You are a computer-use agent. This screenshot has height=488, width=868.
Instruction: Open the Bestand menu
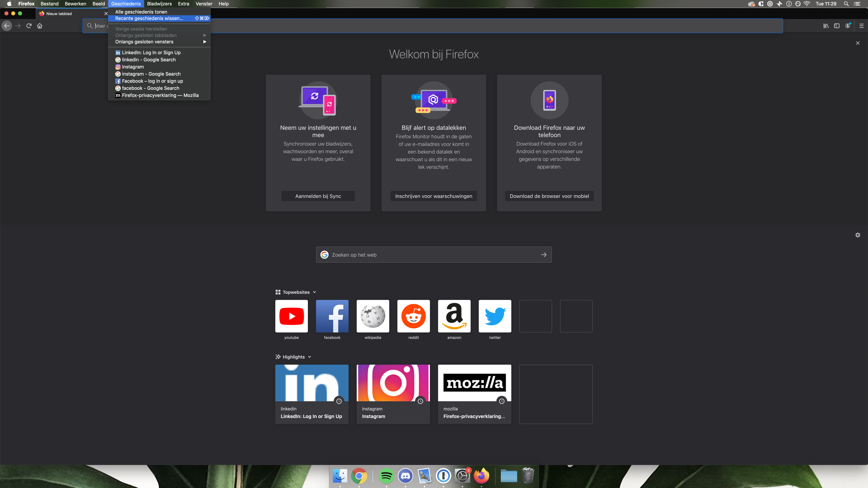[x=50, y=4]
